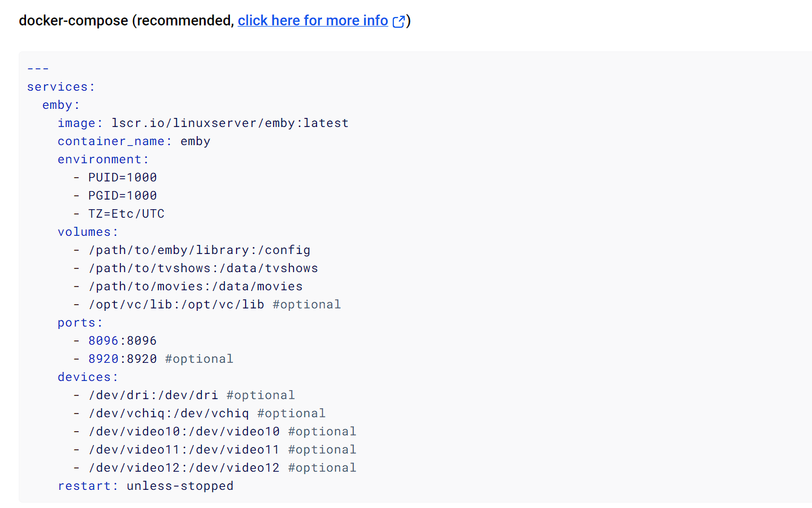Click the /dev/vchiq device mapping line

pos(199,413)
